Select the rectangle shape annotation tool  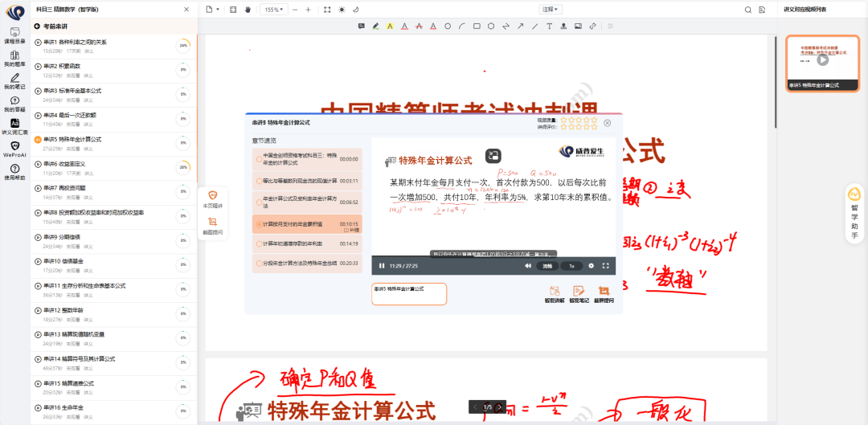pos(477,27)
